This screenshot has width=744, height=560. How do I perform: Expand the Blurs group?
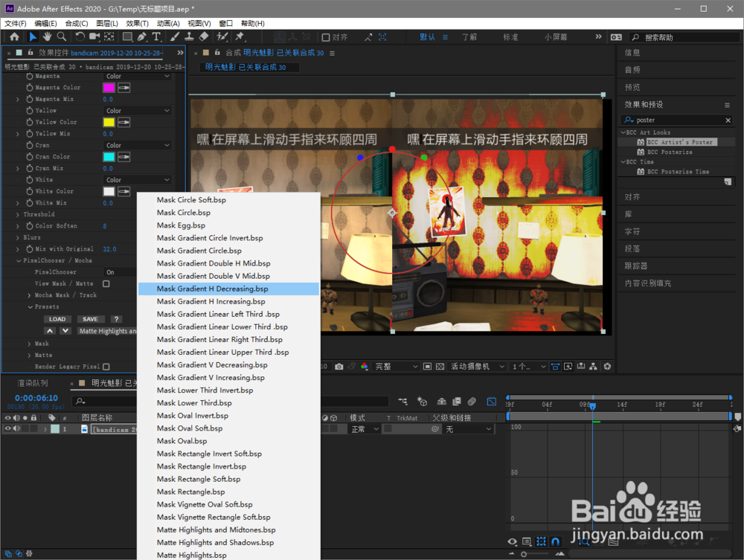(18, 237)
